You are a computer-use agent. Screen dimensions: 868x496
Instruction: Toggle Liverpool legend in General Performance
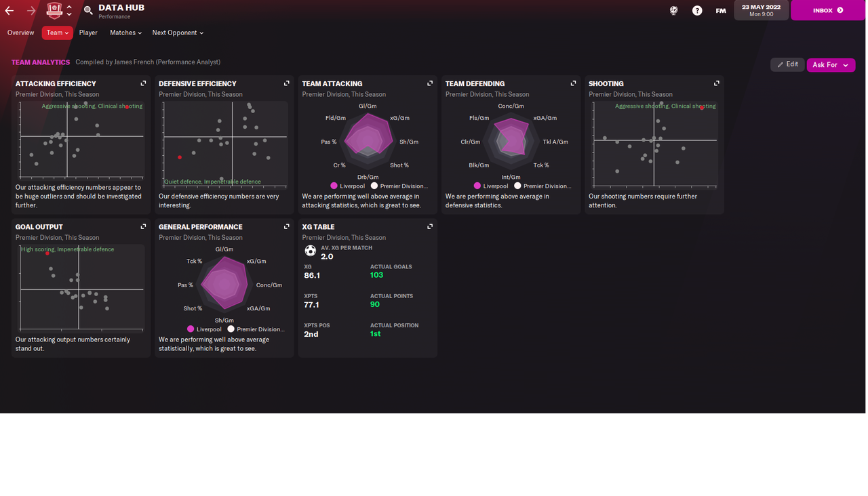(x=204, y=329)
